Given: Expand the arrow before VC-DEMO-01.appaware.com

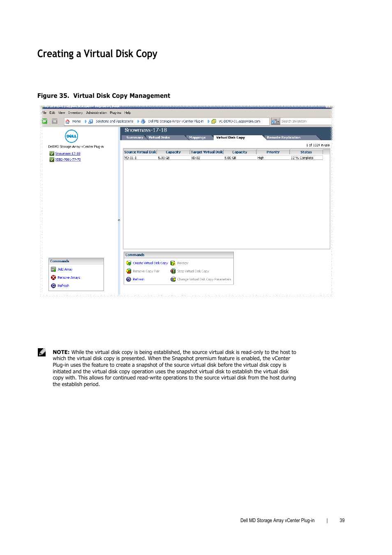Looking at the screenshot, I should point(209,121).
